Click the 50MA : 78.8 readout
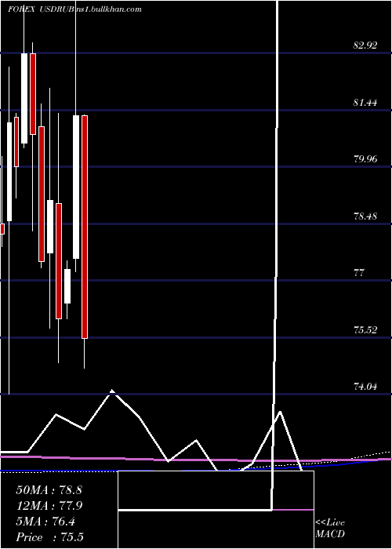This screenshot has width=392, height=549. click(x=49, y=490)
